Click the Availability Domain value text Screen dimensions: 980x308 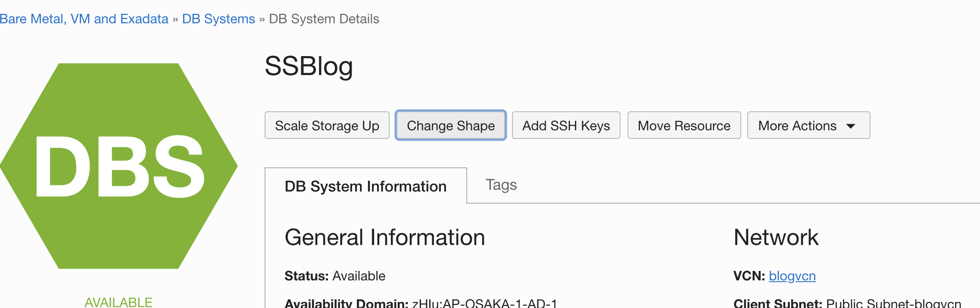pyautogui.click(x=485, y=303)
